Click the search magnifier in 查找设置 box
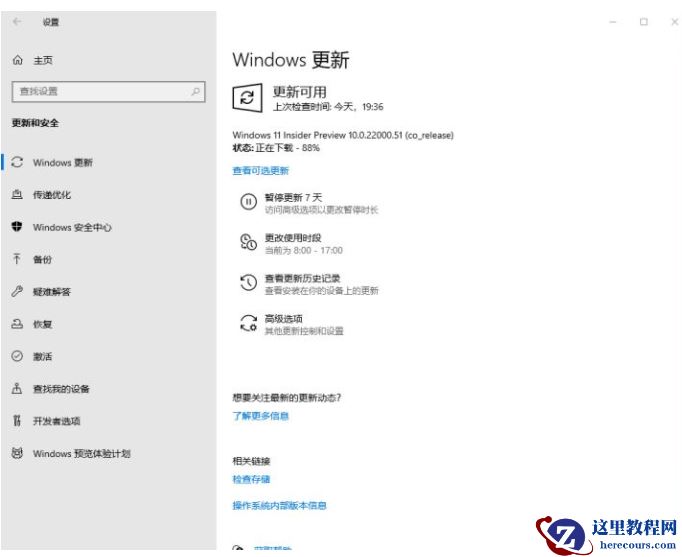The image size is (682, 557). point(195,91)
